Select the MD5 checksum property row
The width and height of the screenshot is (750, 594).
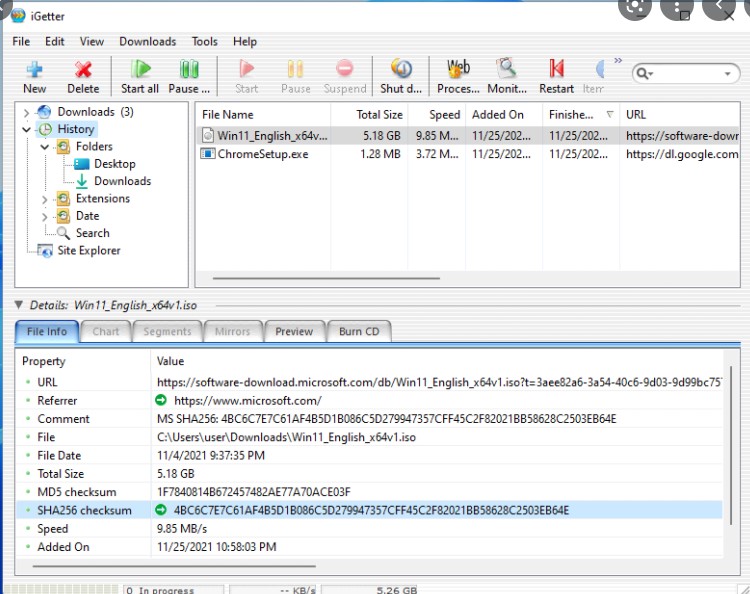tap(369, 492)
